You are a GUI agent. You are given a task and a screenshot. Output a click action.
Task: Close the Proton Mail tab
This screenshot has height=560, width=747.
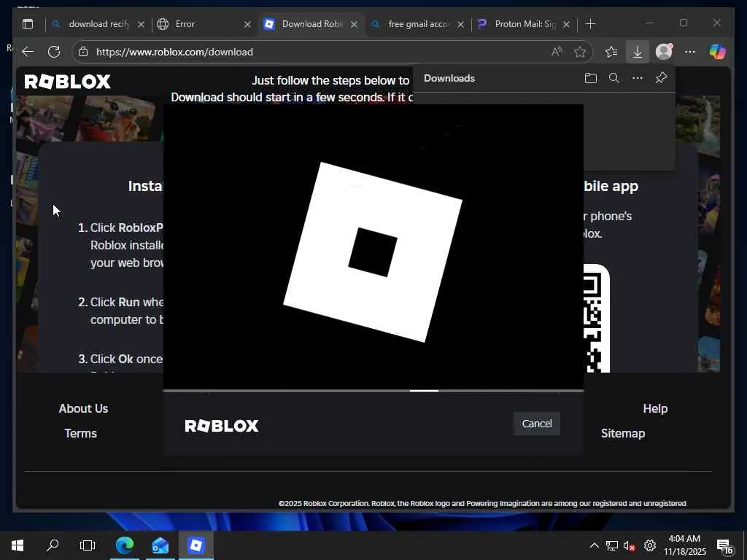click(x=566, y=24)
